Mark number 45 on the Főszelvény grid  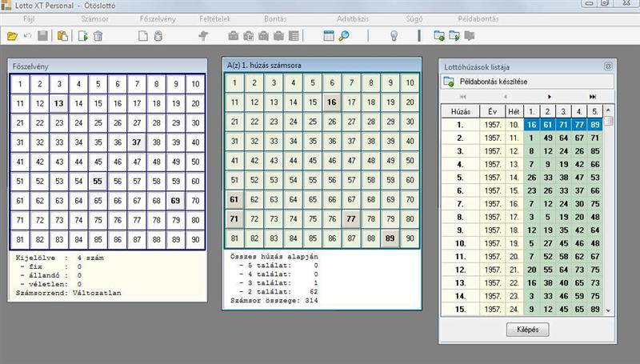click(98, 162)
